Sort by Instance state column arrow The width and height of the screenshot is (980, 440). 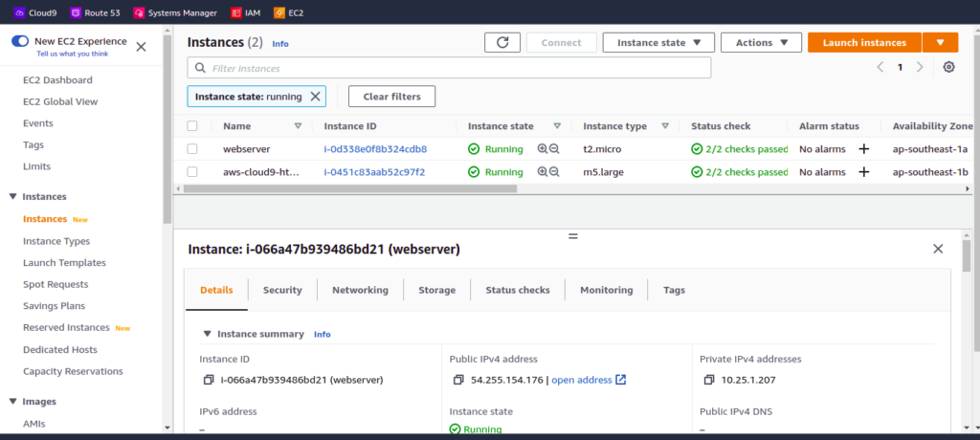pyautogui.click(x=557, y=125)
